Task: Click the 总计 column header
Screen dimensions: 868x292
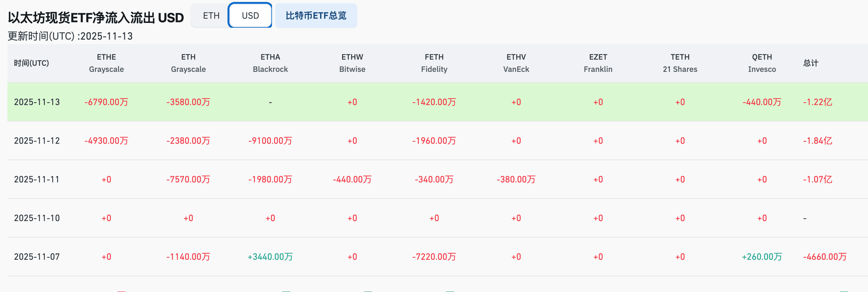Action: click(810, 63)
